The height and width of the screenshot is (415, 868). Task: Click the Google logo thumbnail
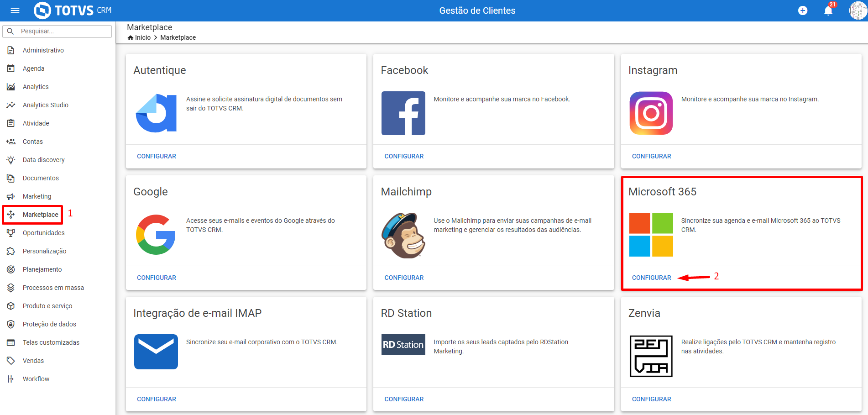156,235
